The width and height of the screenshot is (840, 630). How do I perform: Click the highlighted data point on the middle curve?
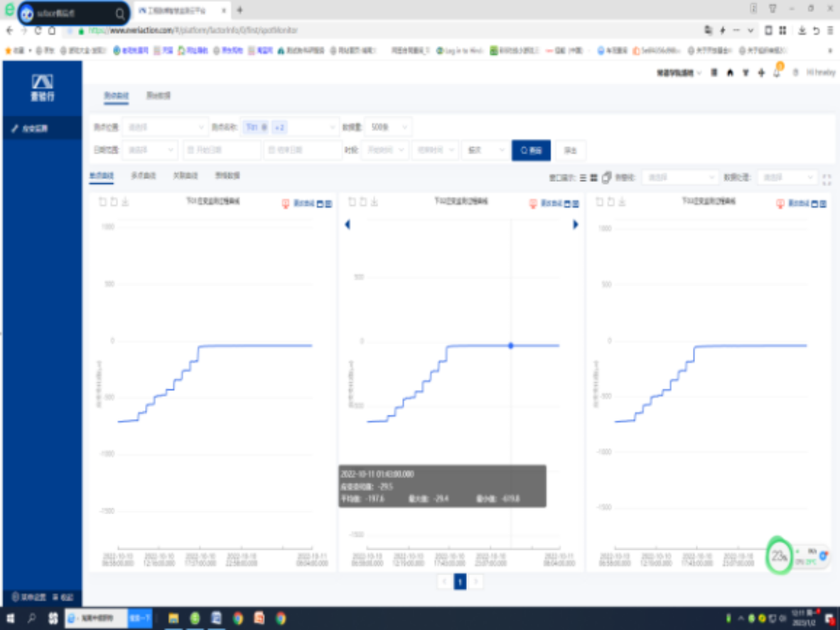(510, 346)
